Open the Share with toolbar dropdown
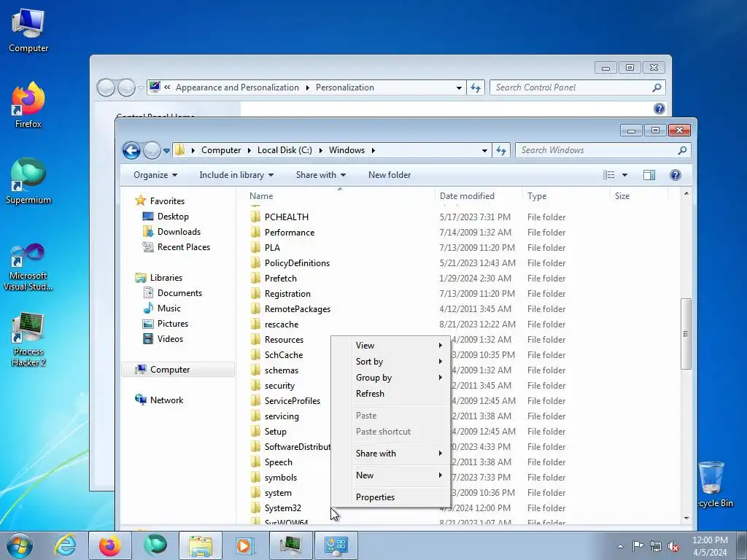 [321, 175]
